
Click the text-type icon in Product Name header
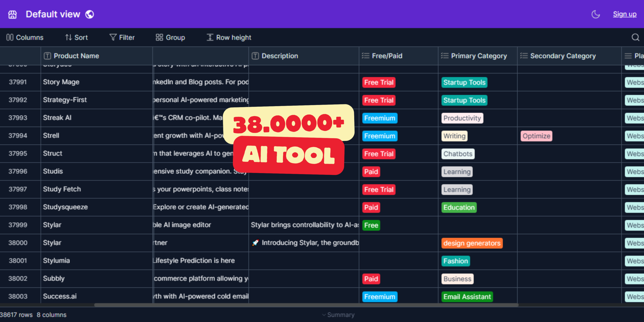point(47,56)
